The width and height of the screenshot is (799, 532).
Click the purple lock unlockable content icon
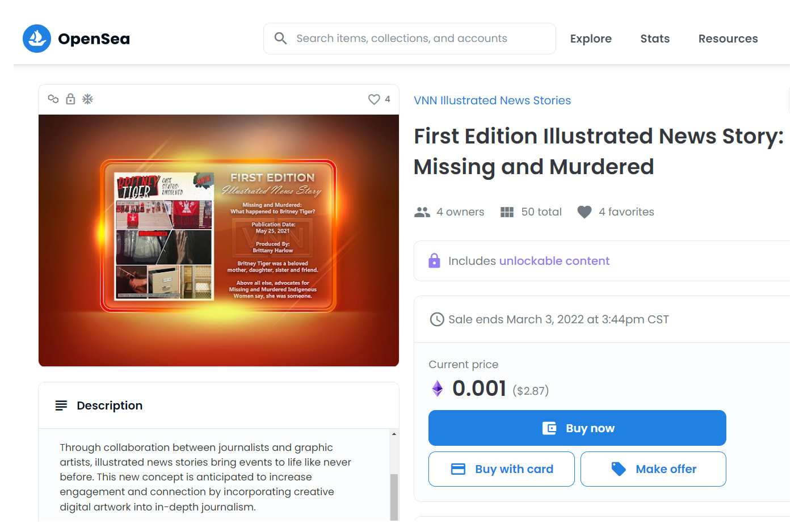click(434, 261)
